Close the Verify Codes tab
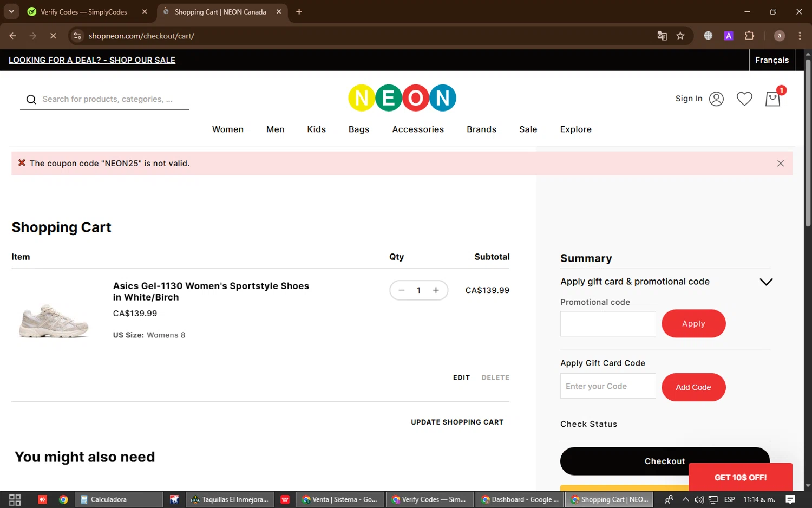The width and height of the screenshot is (812, 508). point(145,11)
